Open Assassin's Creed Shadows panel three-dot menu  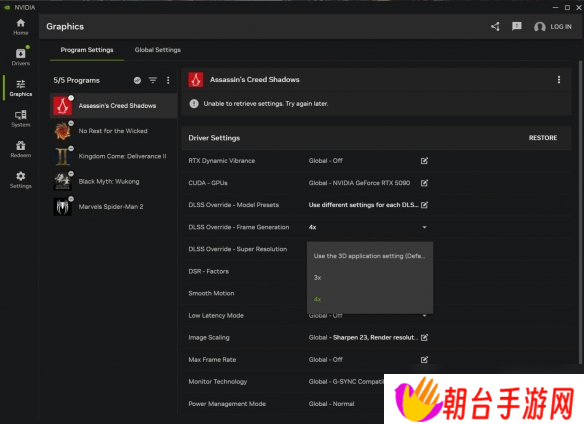pos(559,80)
